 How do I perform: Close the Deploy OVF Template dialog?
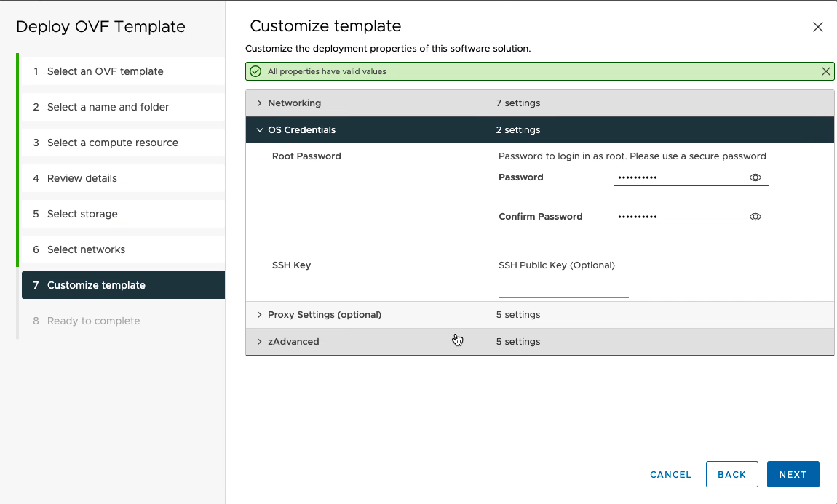[x=818, y=27]
